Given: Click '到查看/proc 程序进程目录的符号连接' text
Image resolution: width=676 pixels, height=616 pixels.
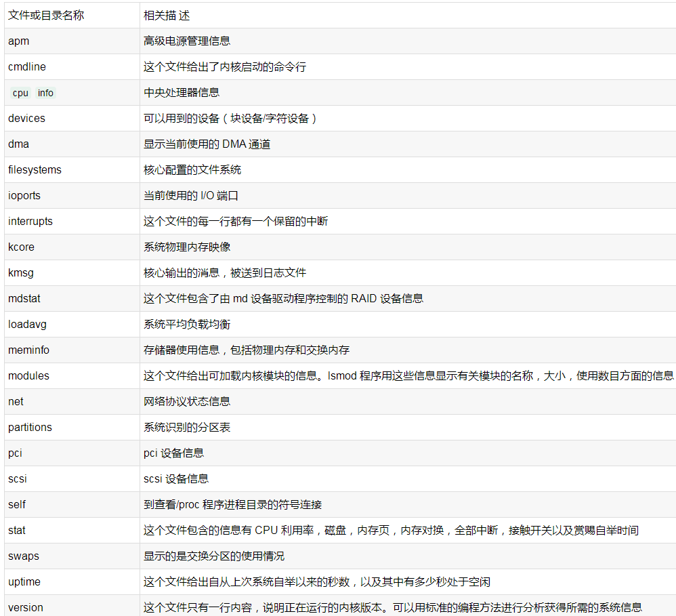Looking at the screenshot, I should pyautogui.click(x=232, y=504).
